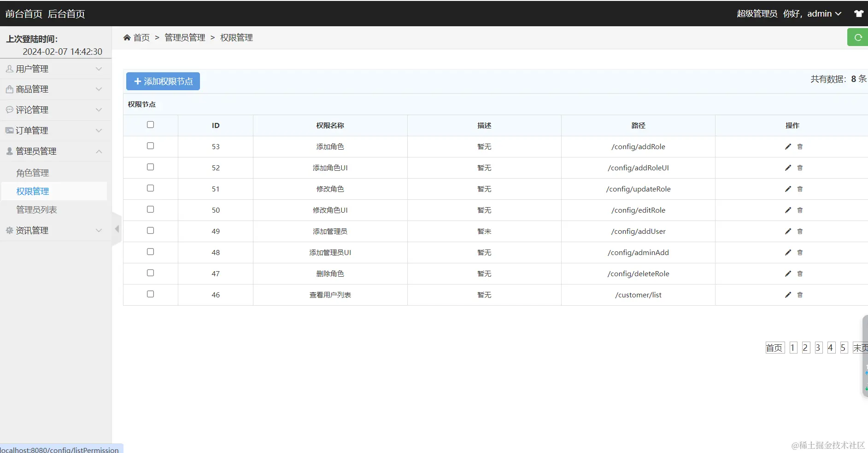The width and height of the screenshot is (868, 453).
Task: Click the 管理员管理 breadcrumb link
Action: tap(185, 37)
